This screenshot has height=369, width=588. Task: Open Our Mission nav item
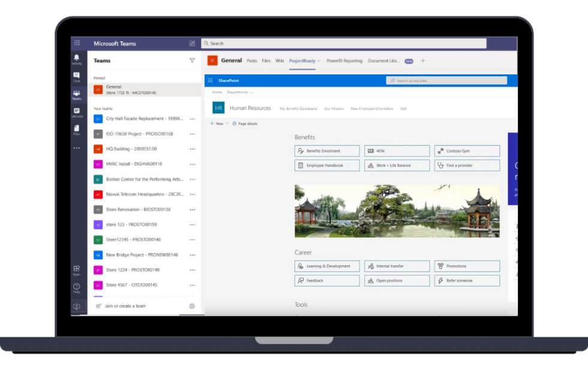point(334,109)
